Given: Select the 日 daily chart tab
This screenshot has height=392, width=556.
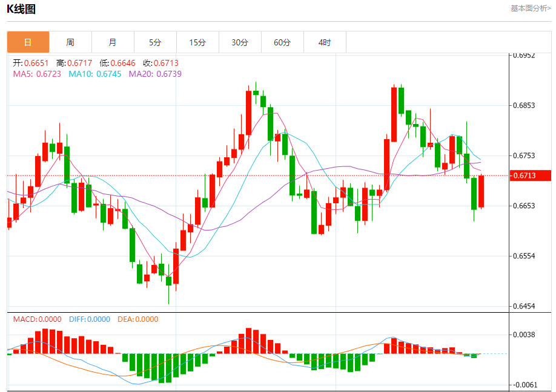Looking at the screenshot, I should pyautogui.click(x=28, y=42).
